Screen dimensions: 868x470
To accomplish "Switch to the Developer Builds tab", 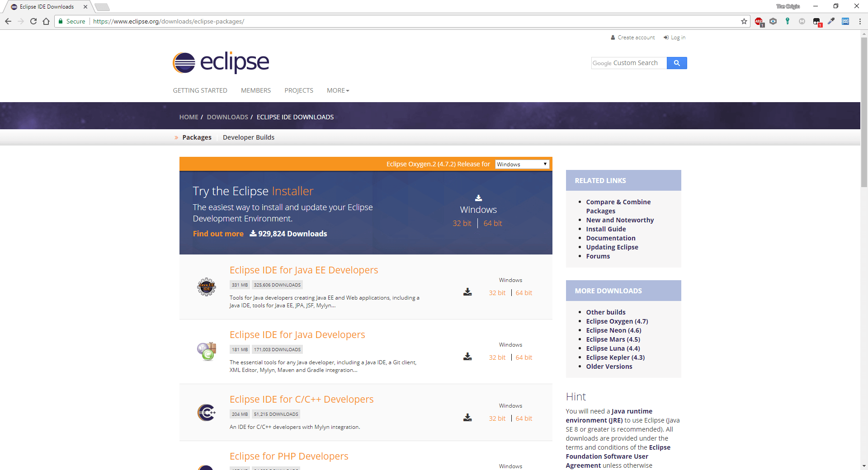I will click(x=249, y=137).
